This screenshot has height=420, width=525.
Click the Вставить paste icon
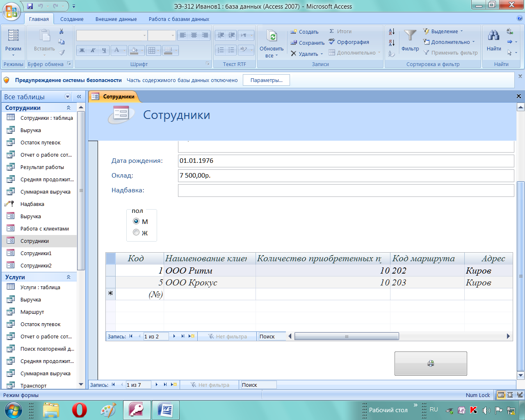click(44, 36)
